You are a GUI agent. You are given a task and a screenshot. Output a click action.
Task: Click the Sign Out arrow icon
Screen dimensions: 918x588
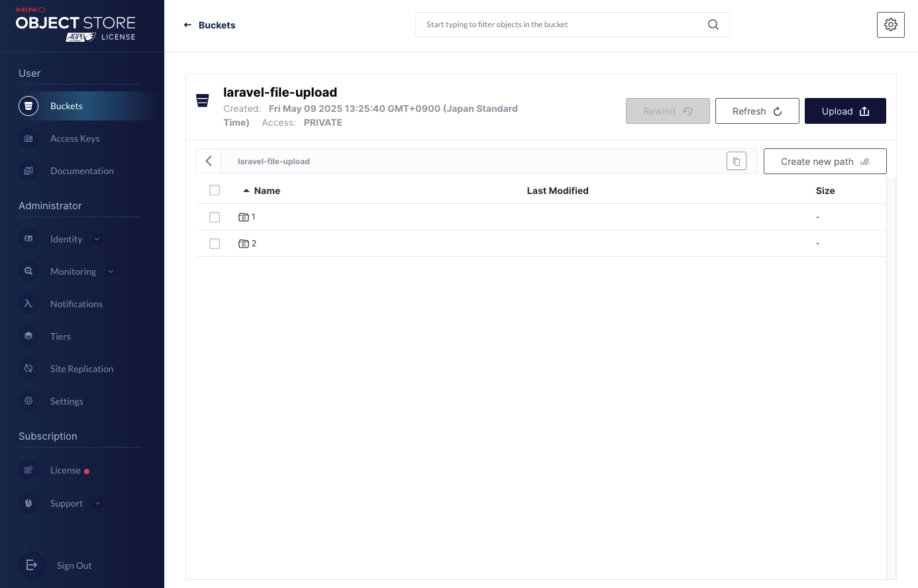32,565
